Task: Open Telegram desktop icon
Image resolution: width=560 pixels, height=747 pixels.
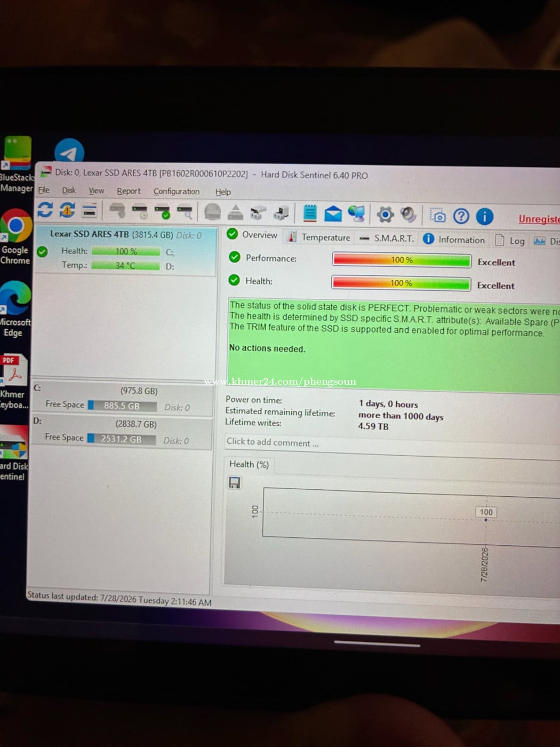Action: pos(69,153)
